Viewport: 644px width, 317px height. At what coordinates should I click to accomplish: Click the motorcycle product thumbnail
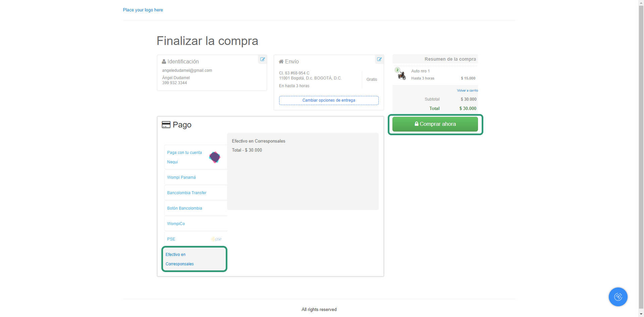click(x=401, y=76)
